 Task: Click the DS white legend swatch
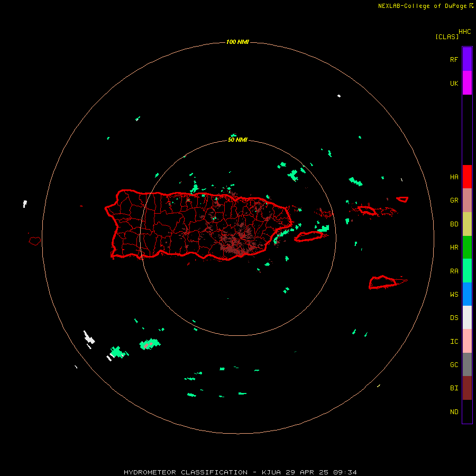pos(467,317)
